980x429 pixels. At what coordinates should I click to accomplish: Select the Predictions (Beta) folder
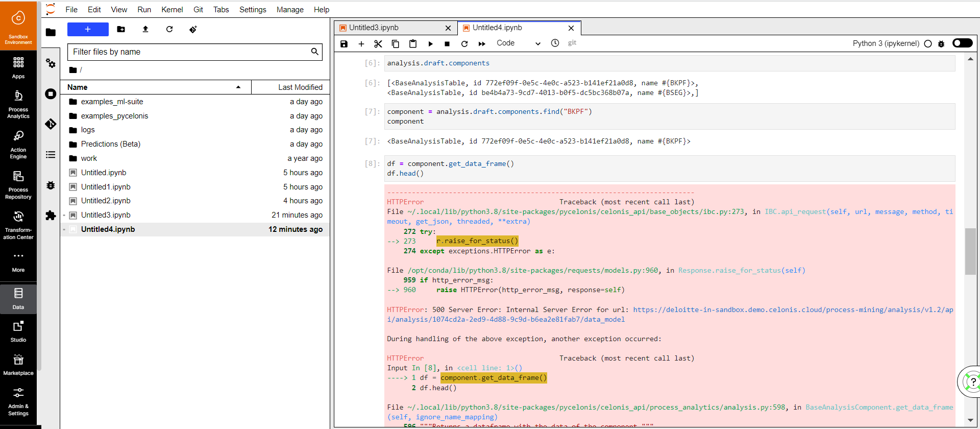click(x=195, y=144)
